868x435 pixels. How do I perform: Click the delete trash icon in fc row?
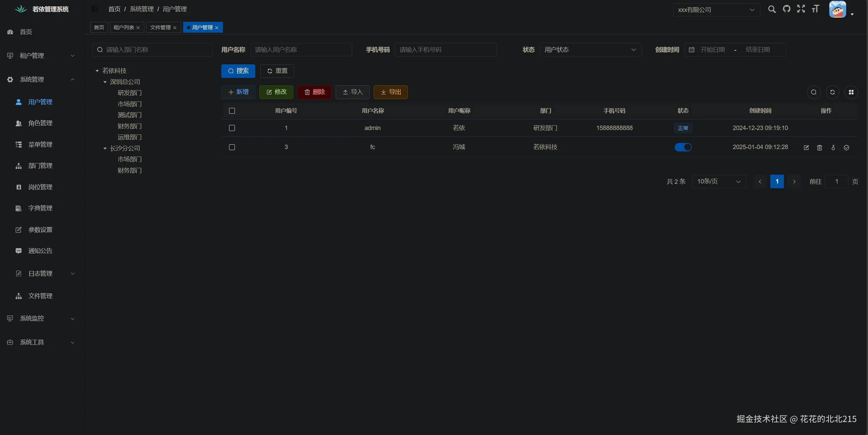pyautogui.click(x=819, y=147)
